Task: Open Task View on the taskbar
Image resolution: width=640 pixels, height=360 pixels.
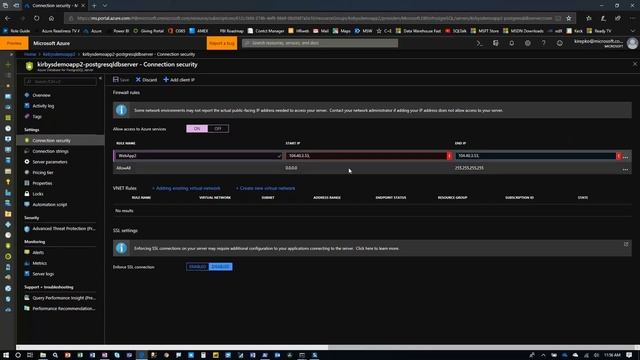Action: (30, 355)
